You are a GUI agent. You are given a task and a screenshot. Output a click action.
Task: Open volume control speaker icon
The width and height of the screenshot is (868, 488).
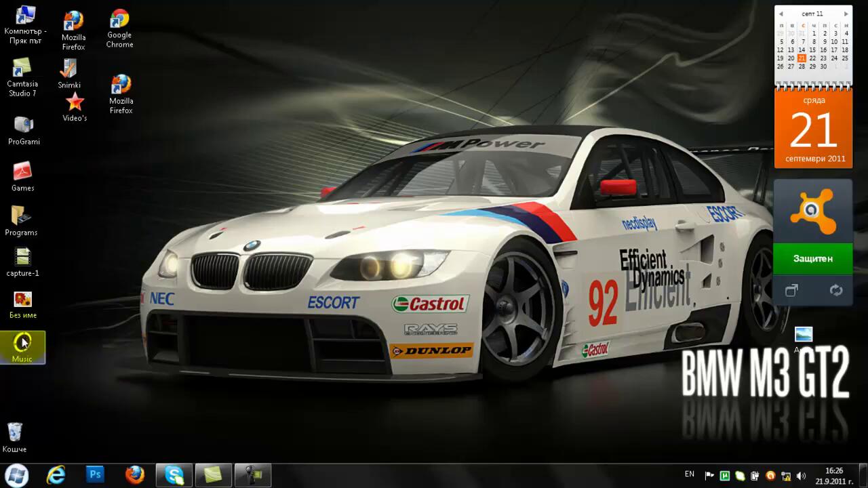click(801, 476)
